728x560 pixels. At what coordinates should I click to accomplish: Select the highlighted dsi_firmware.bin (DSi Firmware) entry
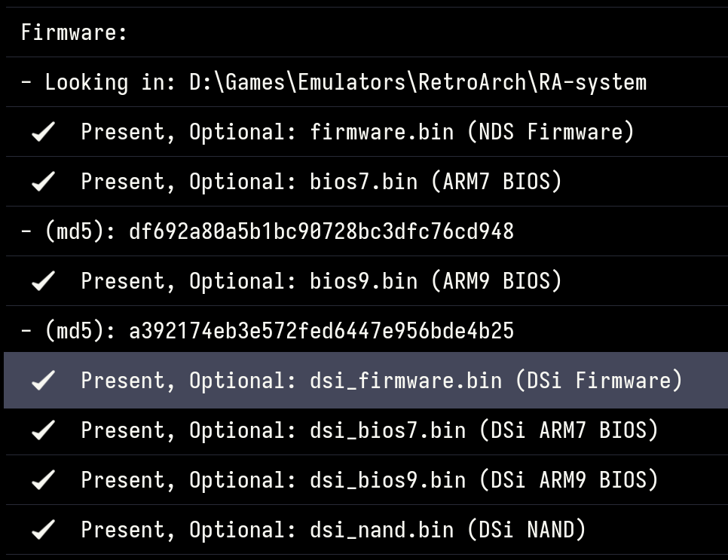pos(366,381)
